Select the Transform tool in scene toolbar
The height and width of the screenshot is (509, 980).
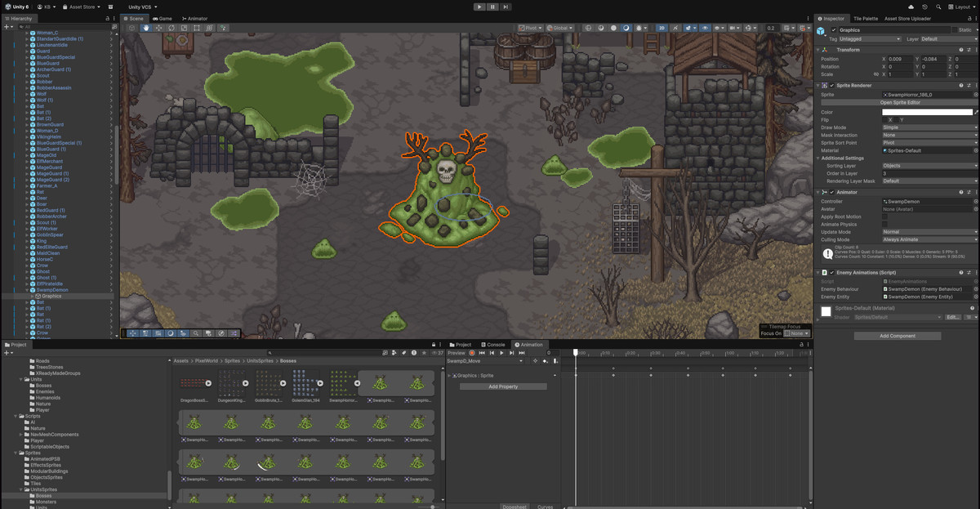(209, 28)
